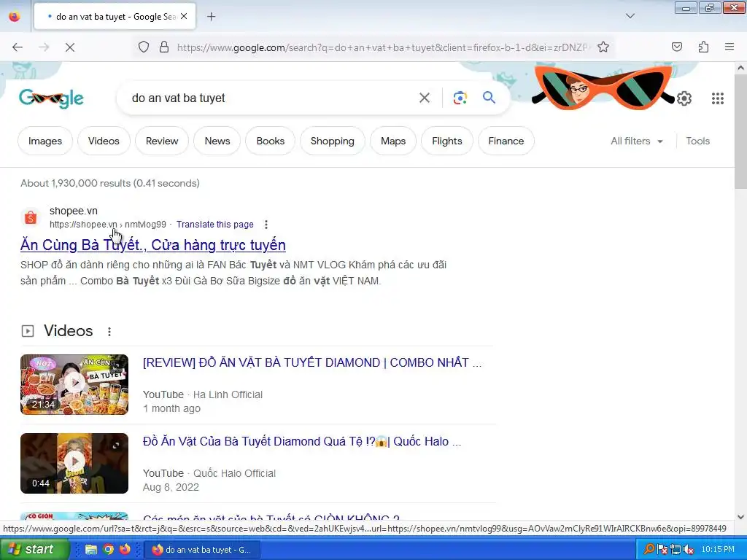This screenshot has width=747, height=560.
Task: Open Google quick settings gear
Action: pyautogui.click(x=684, y=98)
